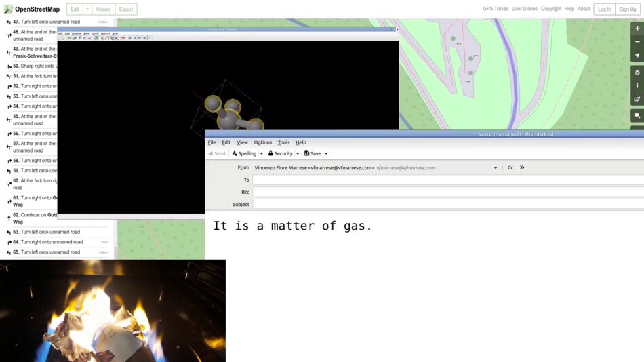Click sharp-right icon of step 50

click(x=9, y=66)
